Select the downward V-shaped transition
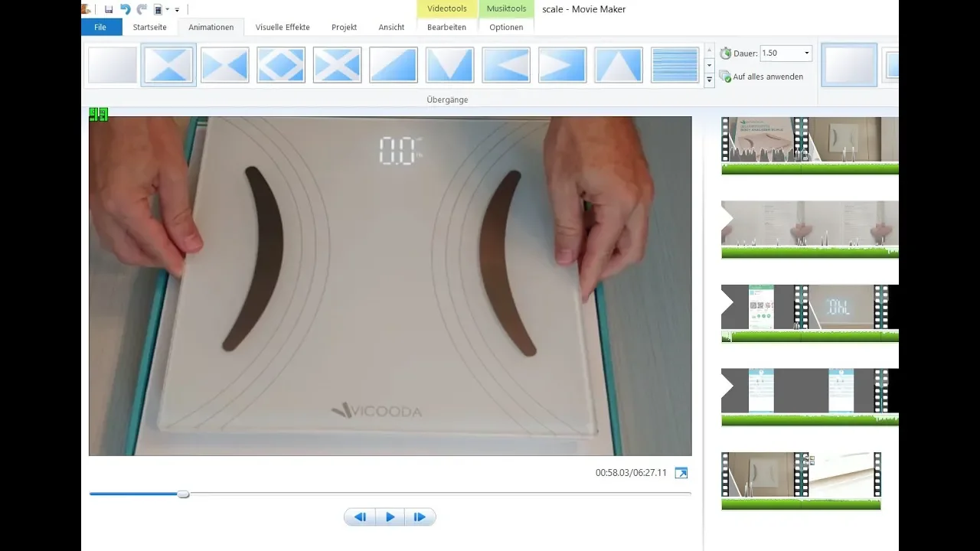The height and width of the screenshot is (551, 980). [x=450, y=64]
